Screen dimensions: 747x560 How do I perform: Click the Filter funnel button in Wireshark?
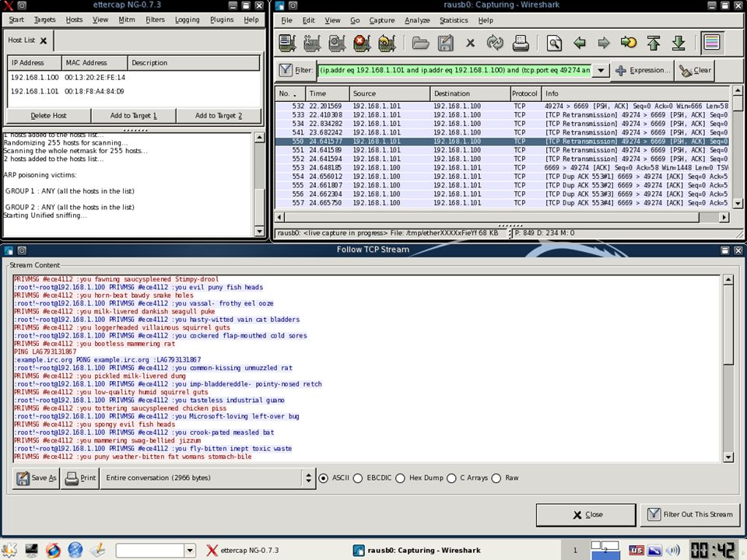point(296,70)
